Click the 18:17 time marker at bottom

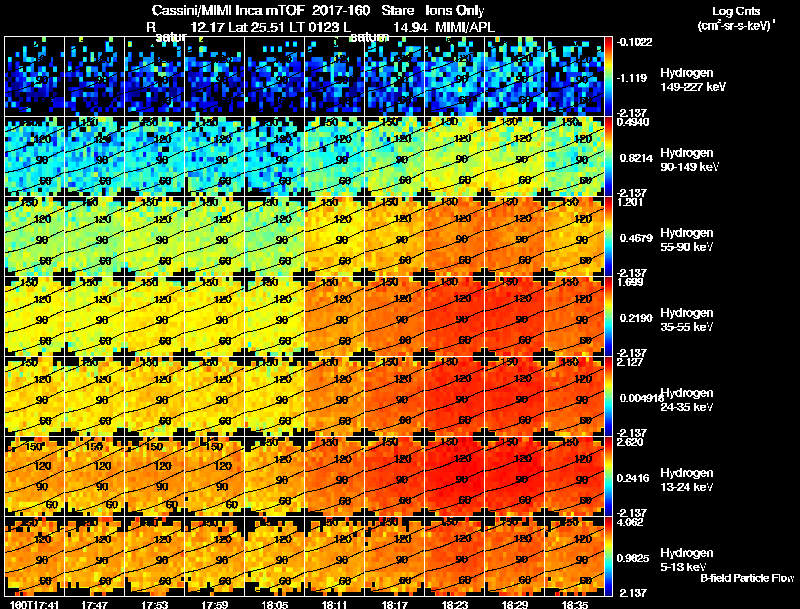coord(394,604)
